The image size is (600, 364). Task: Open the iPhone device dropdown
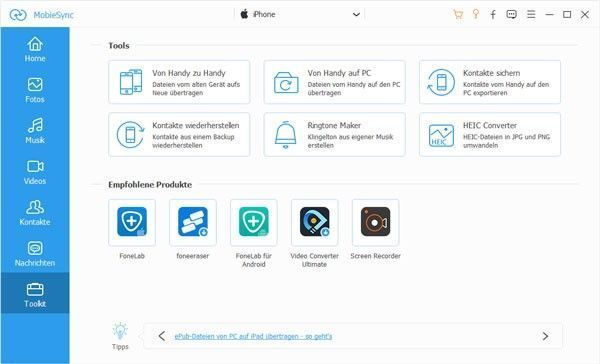tap(300, 15)
